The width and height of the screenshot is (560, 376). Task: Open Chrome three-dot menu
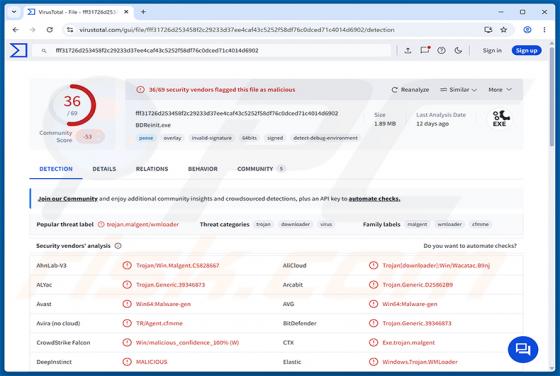(x=544, y=30)
